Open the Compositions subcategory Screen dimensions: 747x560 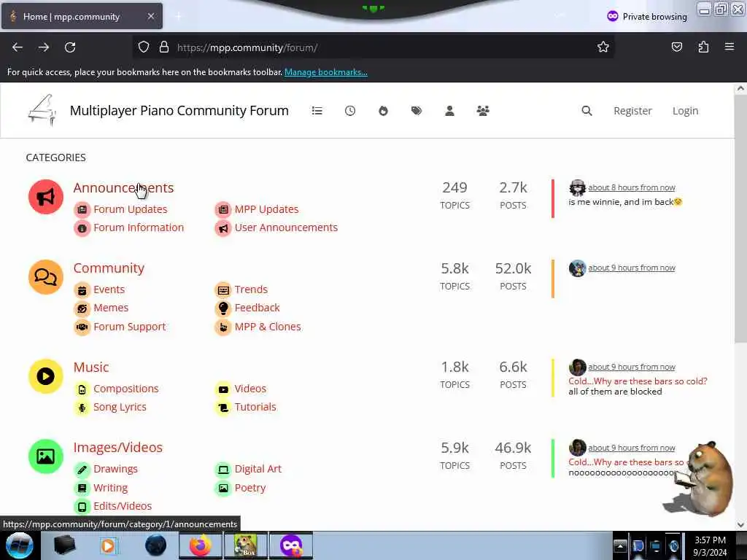click(x=125, y=389)
